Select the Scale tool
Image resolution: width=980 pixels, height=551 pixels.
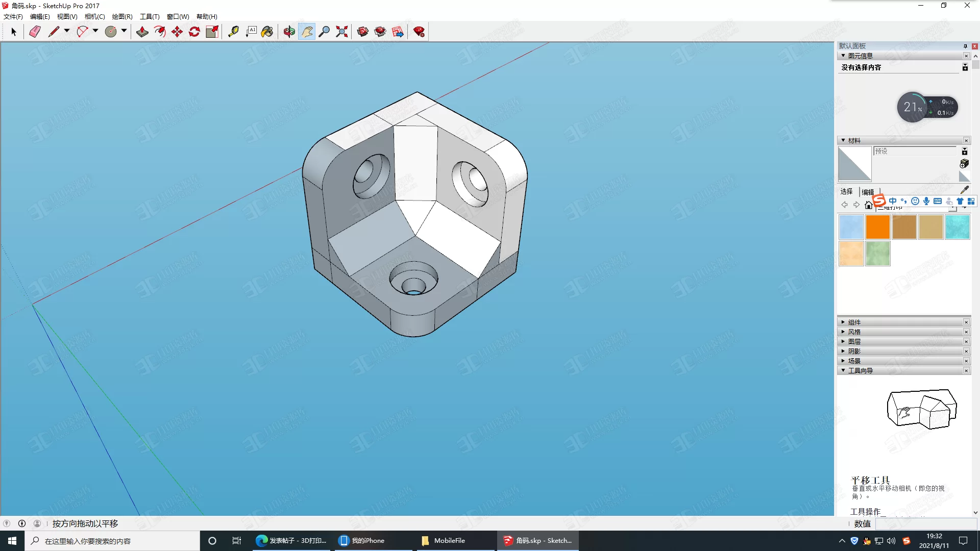[x=212, y=32]
